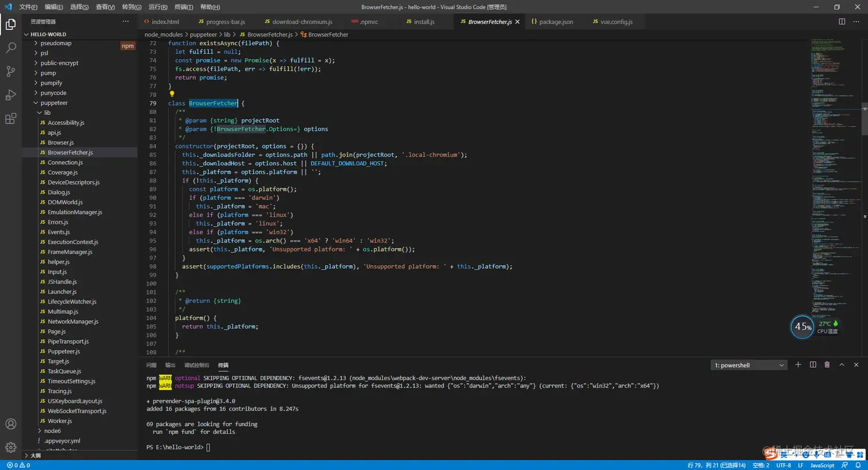Open the Run and Debug view

[10, 95]
